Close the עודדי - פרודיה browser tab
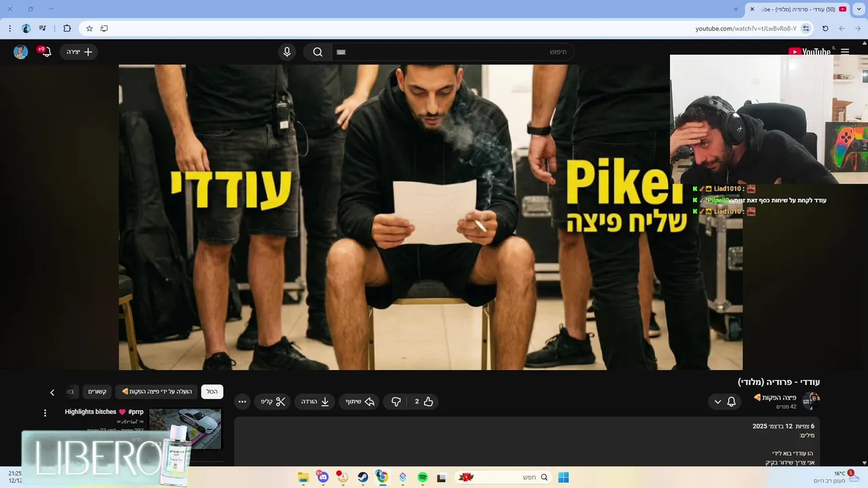This screenshot has width=868, height=488. (752, 9)
